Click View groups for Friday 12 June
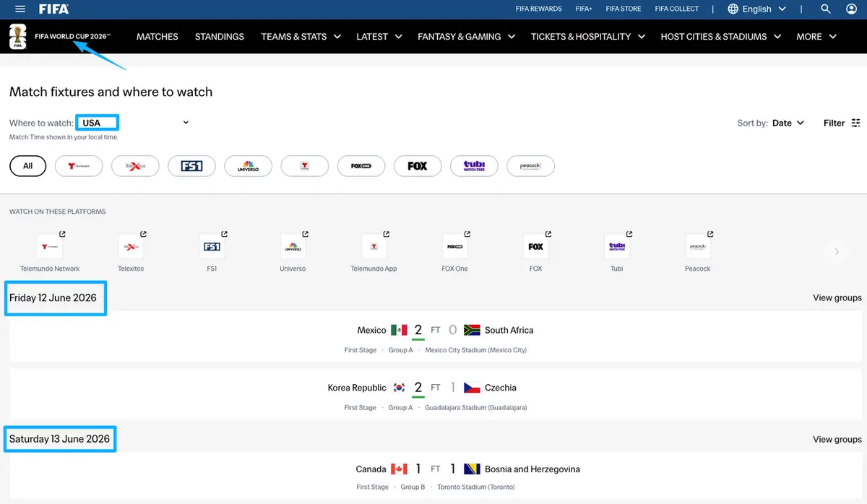 (837, 297)
